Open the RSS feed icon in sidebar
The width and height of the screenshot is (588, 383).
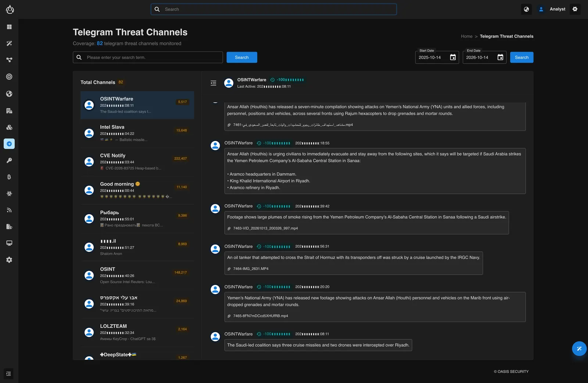[x=9, y=210]
